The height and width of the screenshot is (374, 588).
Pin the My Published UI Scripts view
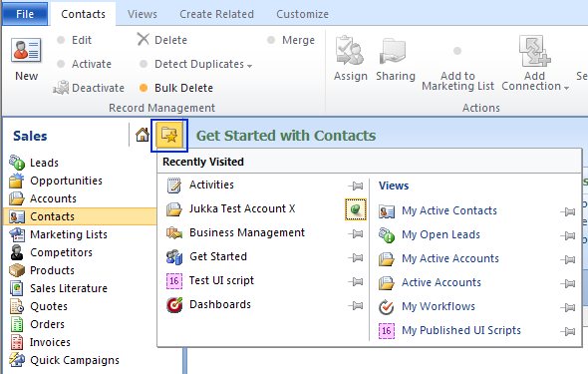tap(568, 331)
